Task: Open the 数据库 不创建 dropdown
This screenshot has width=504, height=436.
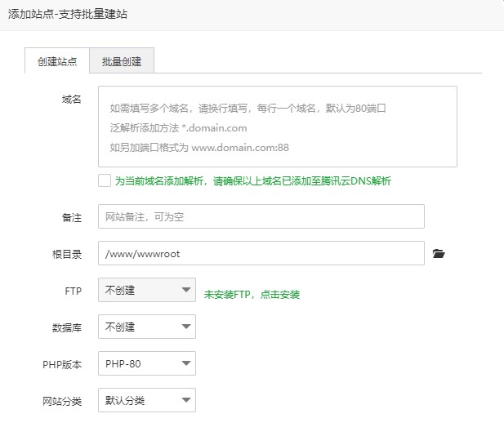Action: coord(146,327)
